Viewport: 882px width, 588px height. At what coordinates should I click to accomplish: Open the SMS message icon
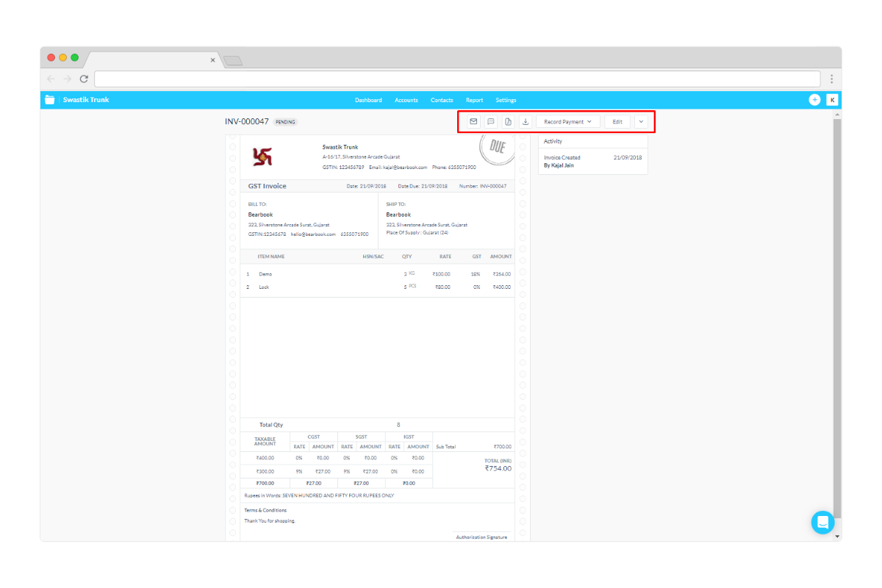coord(491,121)
